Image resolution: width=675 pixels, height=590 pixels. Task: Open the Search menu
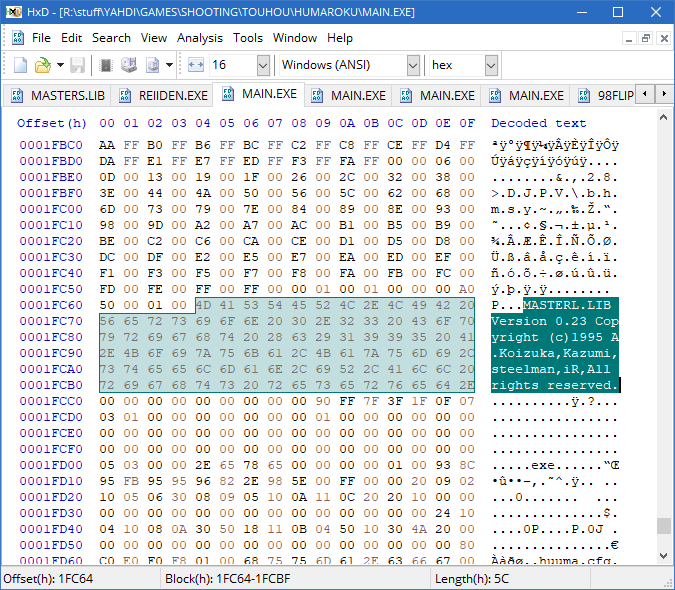111,38
